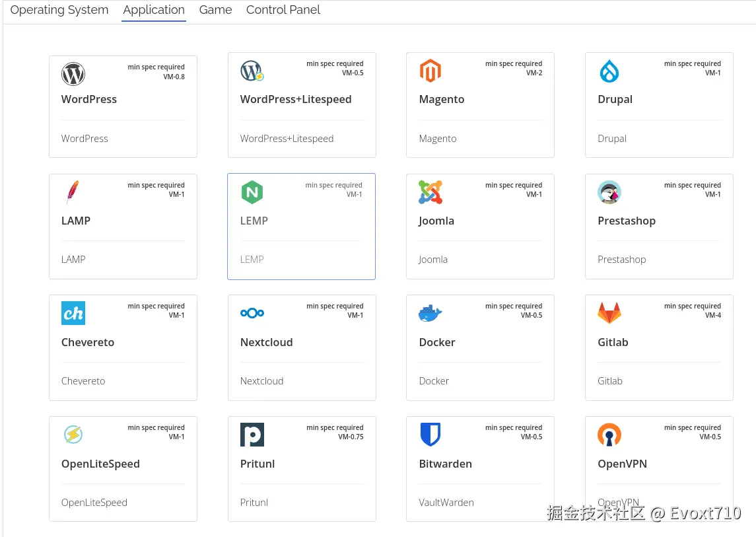Click the Pritunl card VM-0.75 spec
Viewport: 756px width, 537px height.
point(351,437)
